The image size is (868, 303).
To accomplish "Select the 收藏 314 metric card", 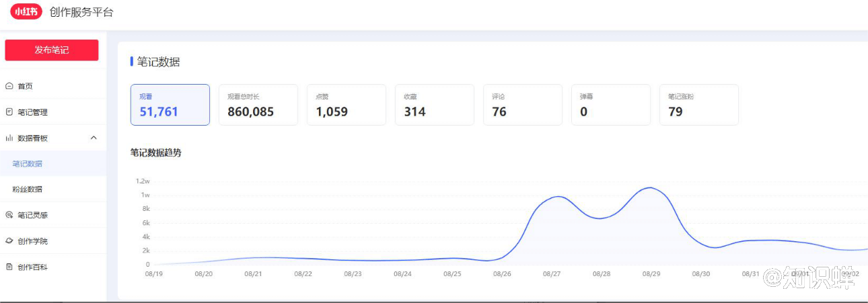I will [434, 105].
